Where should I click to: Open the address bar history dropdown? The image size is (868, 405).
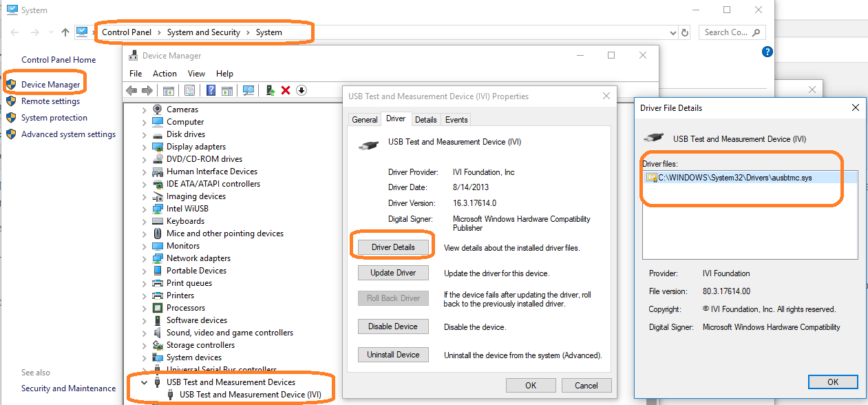click(673, 32)
